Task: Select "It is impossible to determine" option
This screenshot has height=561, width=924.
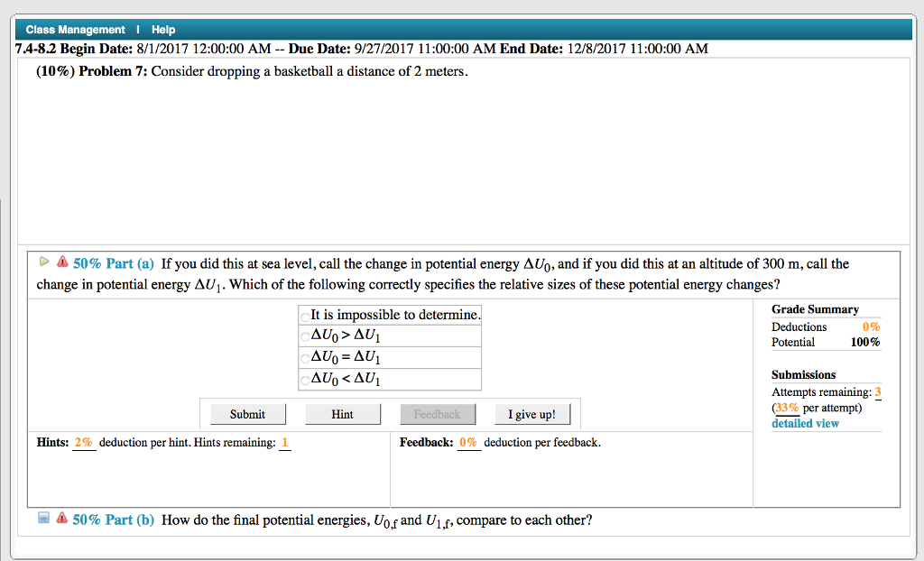Action: click(x=305, y=316)
